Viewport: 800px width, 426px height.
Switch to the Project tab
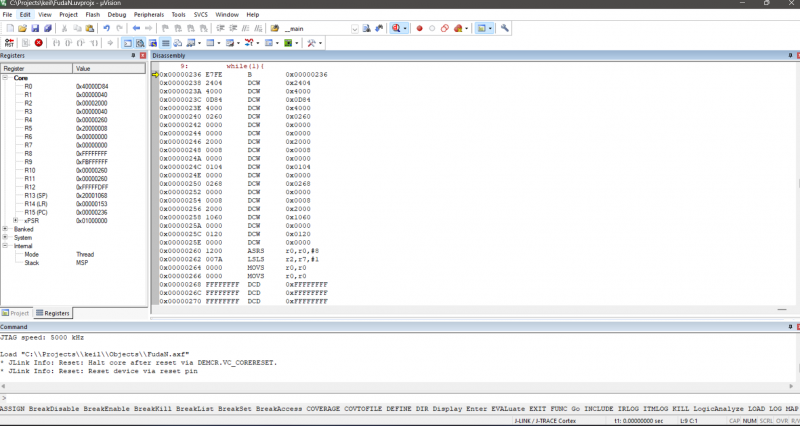17,313
